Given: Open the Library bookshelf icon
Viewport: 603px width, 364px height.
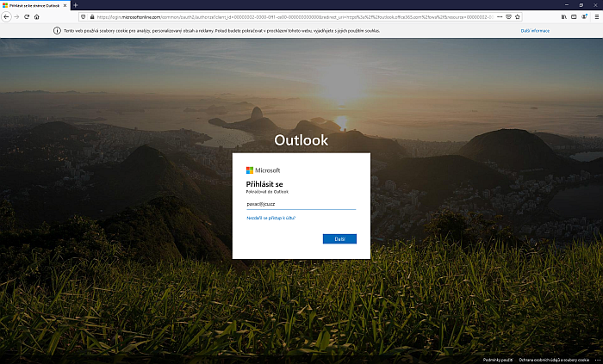Looking at the screenshot, I should click(563, 17).
